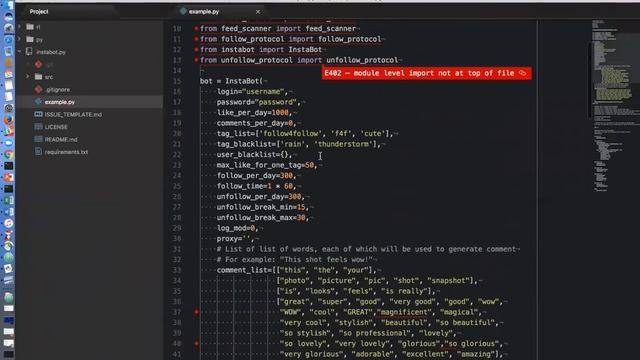Image resolution: width=640 pixels, height=360 pixels.
Task: Open the LICENSE file
Action: 56,127
